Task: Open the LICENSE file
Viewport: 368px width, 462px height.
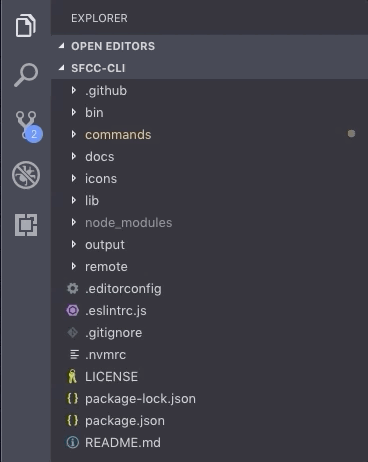Action: [111, 377]
